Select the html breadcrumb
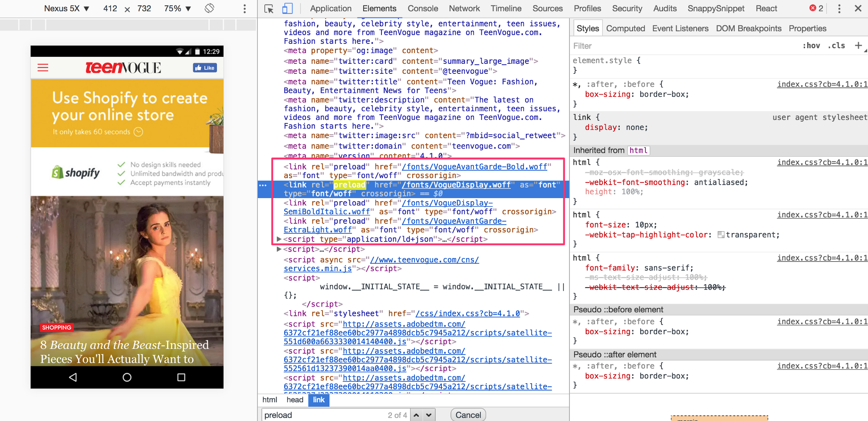 [270, 400]
